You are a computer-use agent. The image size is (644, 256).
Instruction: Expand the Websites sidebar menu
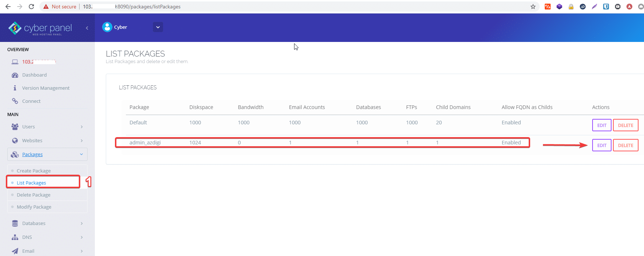(47, 141)
